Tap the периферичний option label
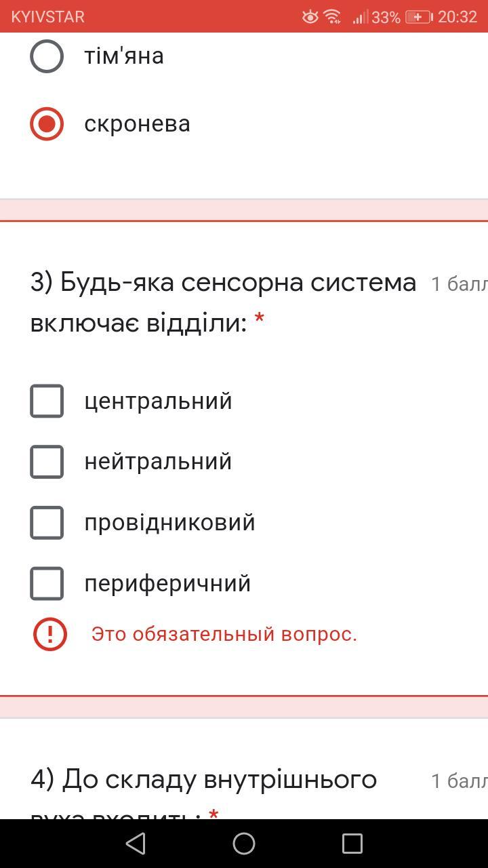The width and height of the screenshot is (488, 868). click(x=167, y=584)
